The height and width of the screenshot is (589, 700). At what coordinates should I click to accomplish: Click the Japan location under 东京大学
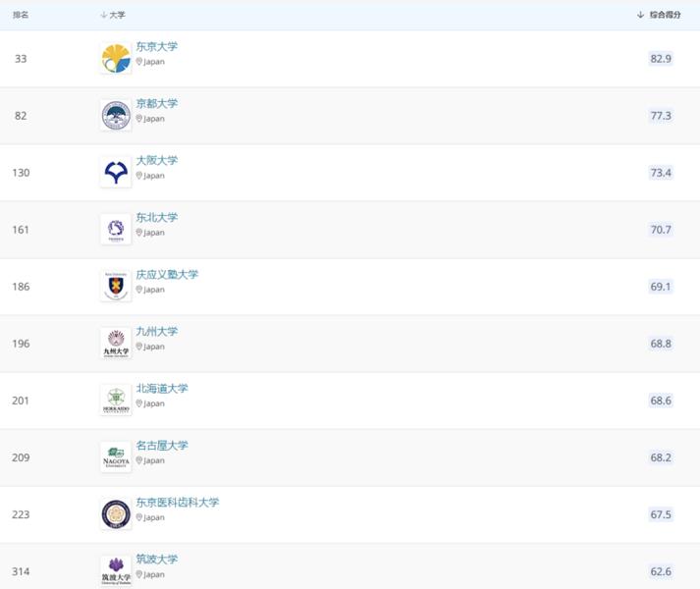150,62
